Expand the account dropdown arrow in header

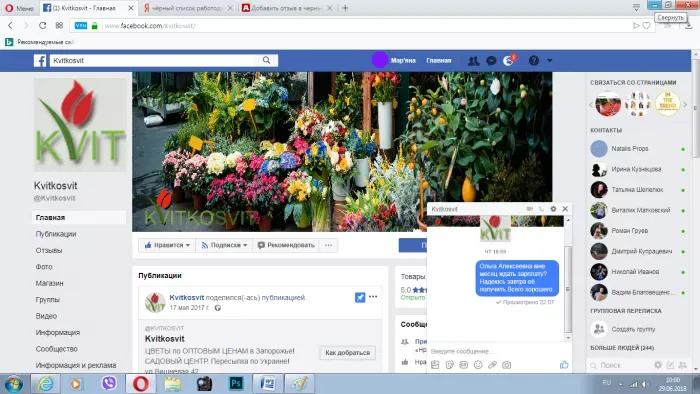(x=550, y=60)
